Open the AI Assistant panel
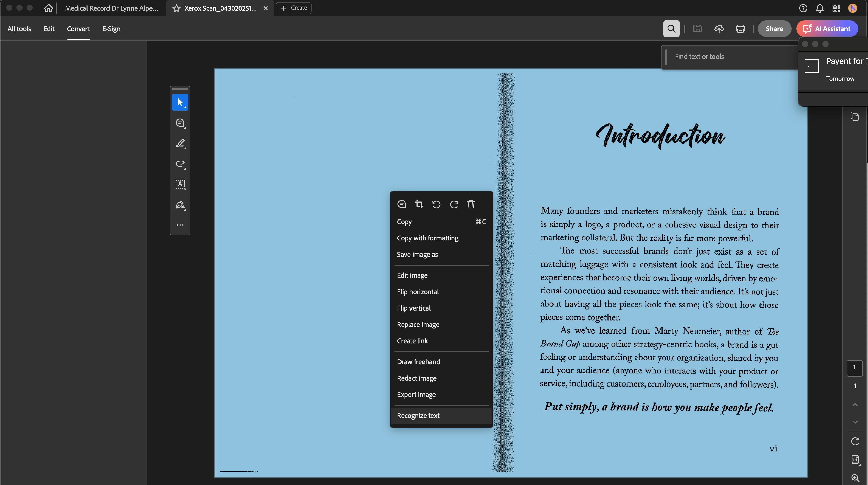 pos(827,29)
